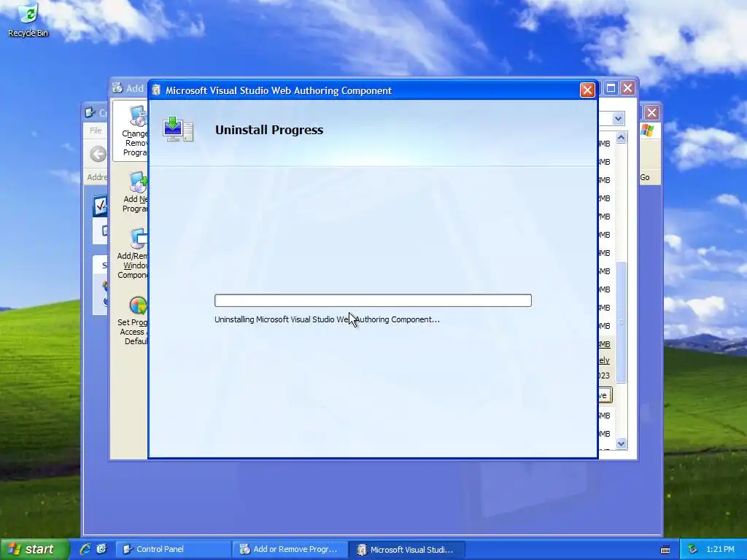Click the program list scroll up arrow

coord(621,138)
